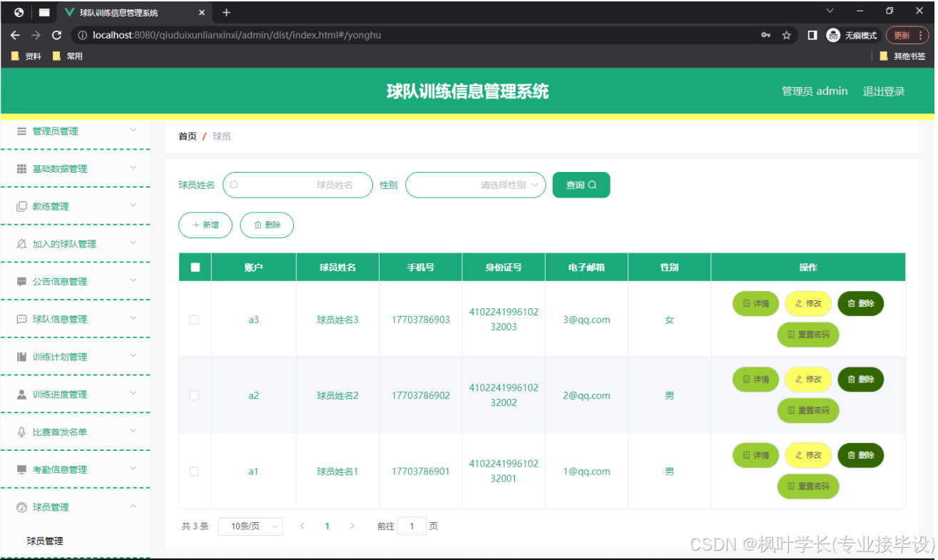The height and width of the screenshot is (560, 938).
Task: Open the 其他书签 folder
Action: [x=902, y=56]
